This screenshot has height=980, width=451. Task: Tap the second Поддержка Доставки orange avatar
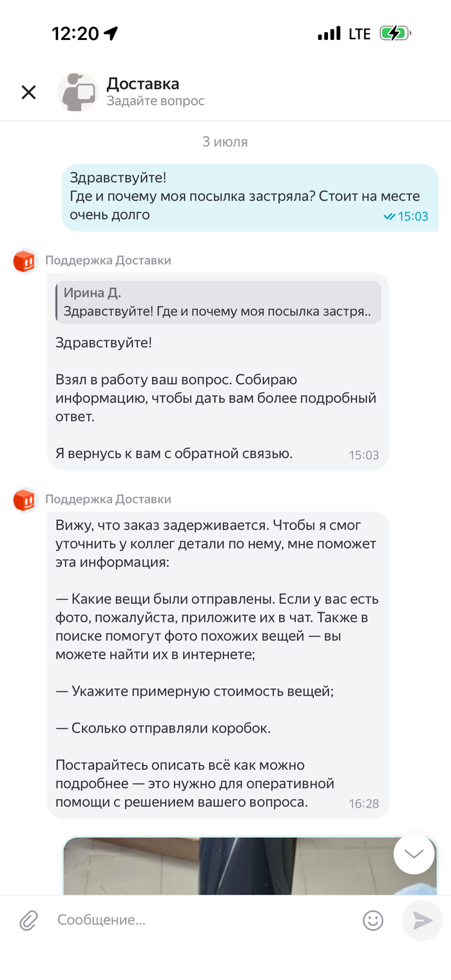point(25,500)
